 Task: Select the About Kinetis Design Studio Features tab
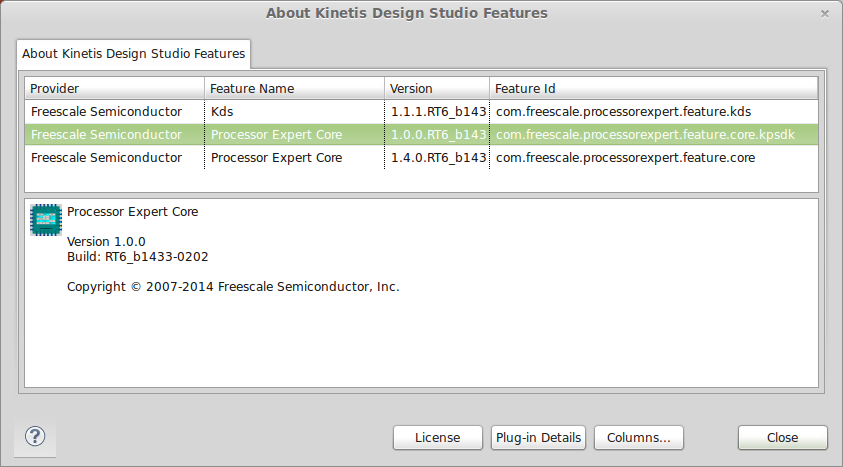[133, 53]
